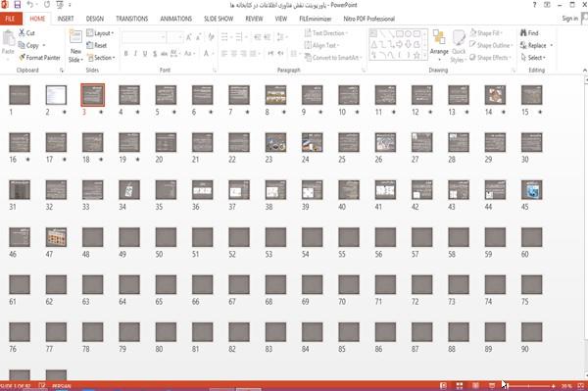Open the Customize Quick Access Toolbar arrow
The width and height of the screenshot is (588, 391).
coord(70,5)
